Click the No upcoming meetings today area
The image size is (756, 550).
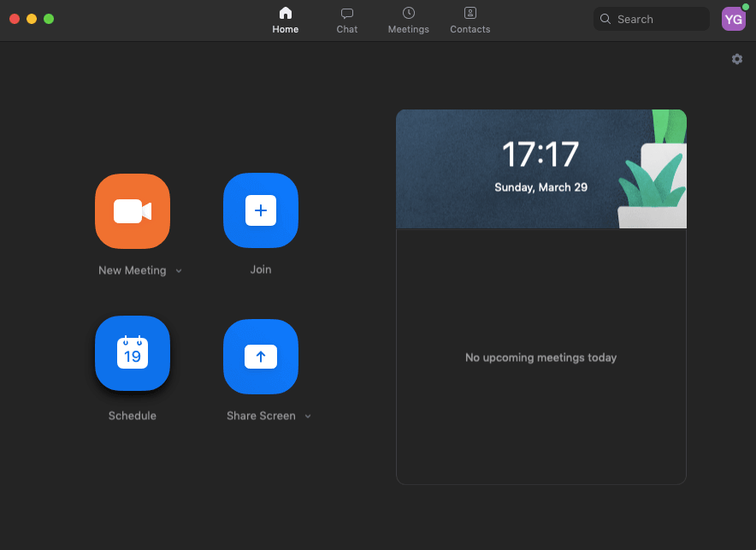541,358
